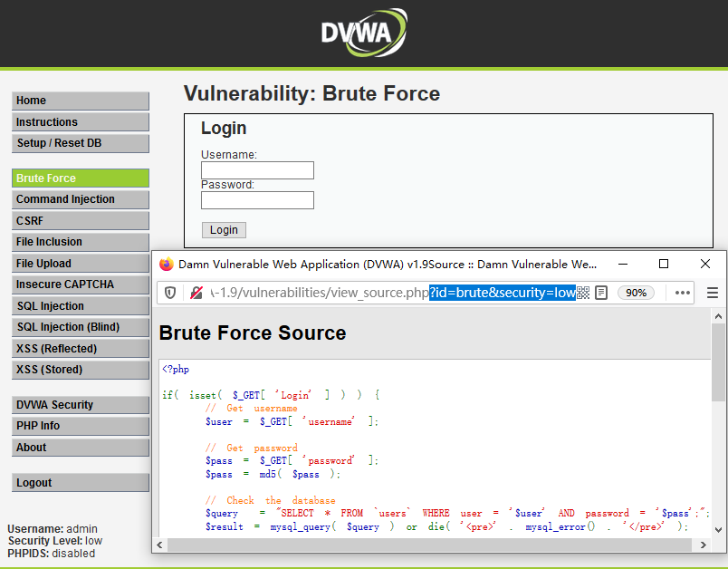This screenshot has width=728, height=569.
Task: Open Setup / Reset DB page
Action: pos(81,143)
